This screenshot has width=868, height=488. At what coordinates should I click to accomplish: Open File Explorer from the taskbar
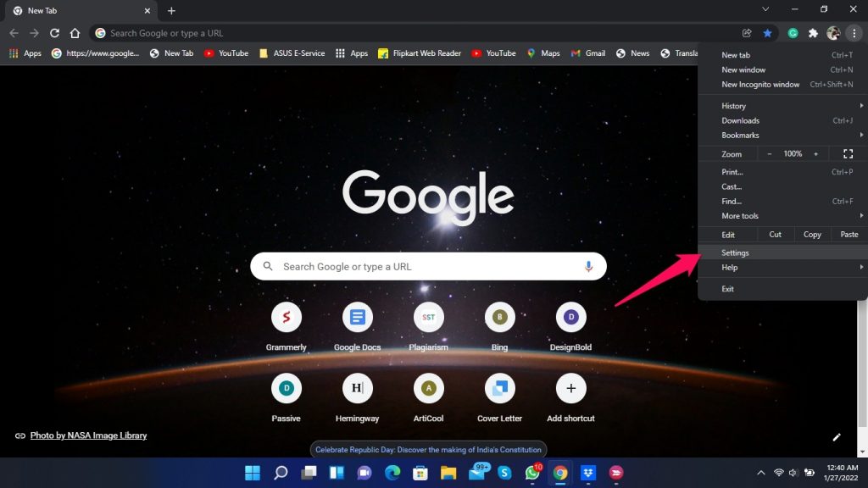pyautogui.click(x=448, y=473)
